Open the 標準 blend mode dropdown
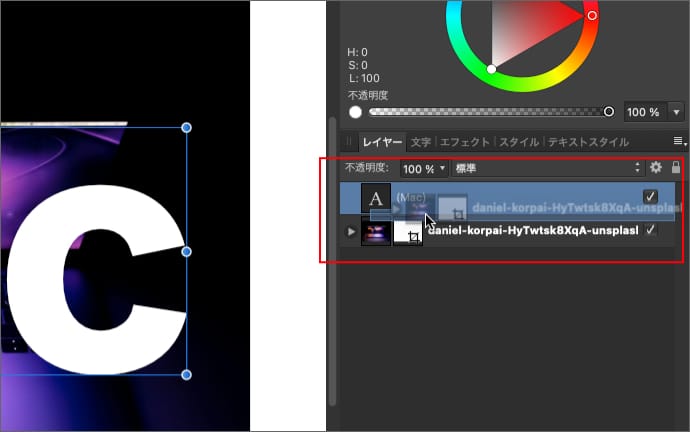Image resolution: width=690 pixels, height=432 pixels. pyautogui.click(x=546, y=169)
